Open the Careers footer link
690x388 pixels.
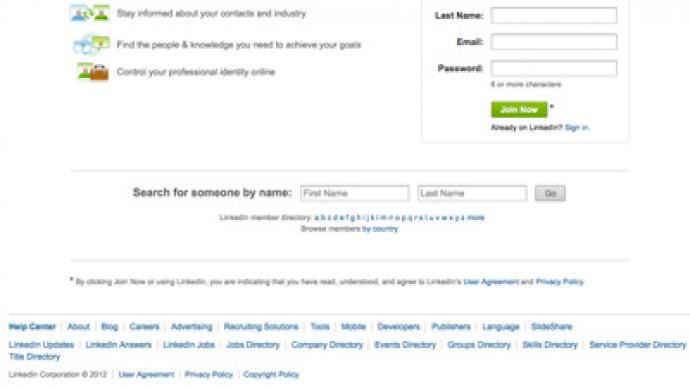(144, 326)
